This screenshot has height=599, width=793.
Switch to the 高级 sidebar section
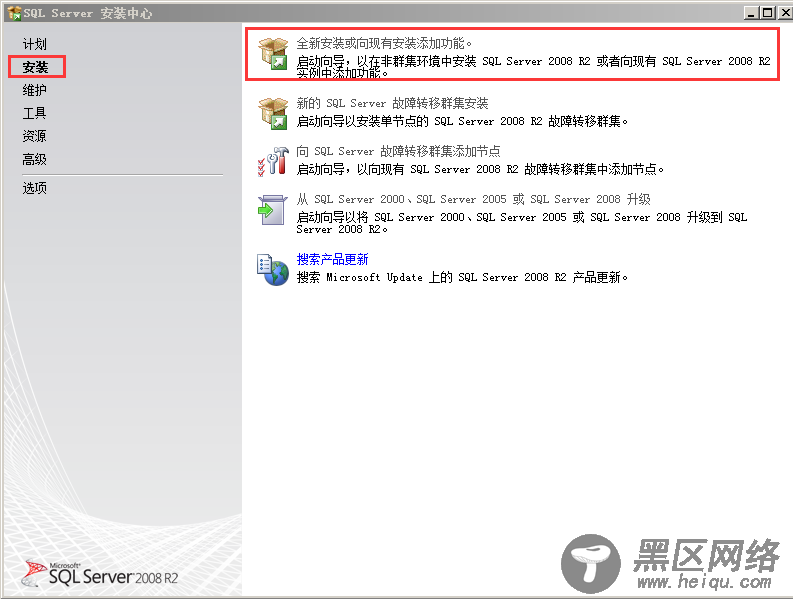click(x=34, y=159)
